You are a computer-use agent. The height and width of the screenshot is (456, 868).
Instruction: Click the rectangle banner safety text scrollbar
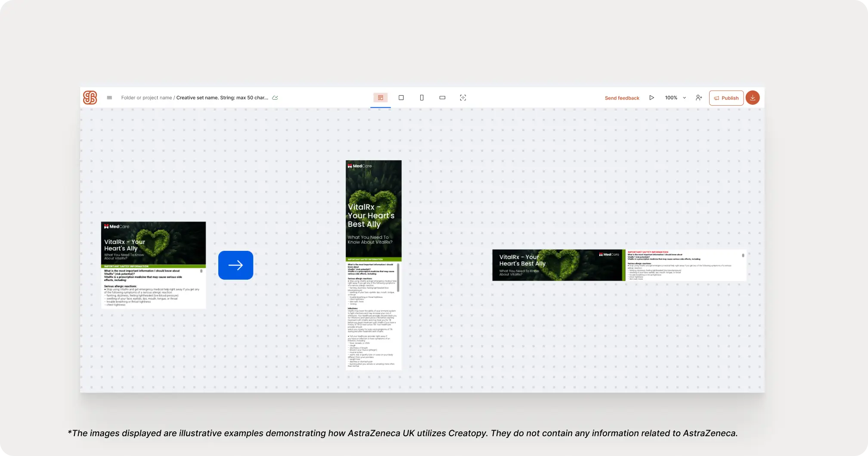[201, 272]
